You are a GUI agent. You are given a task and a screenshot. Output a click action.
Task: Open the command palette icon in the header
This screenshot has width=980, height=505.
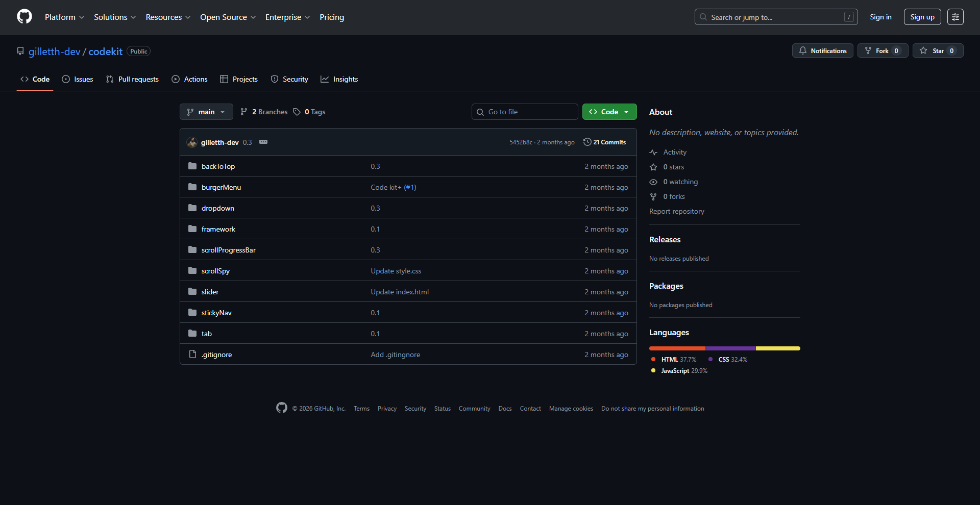point(955,16)
